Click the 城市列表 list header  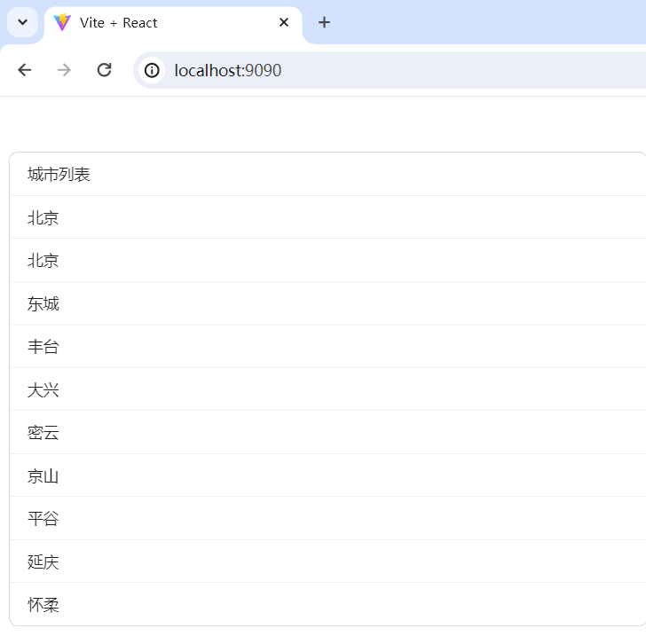coord(327,174)
